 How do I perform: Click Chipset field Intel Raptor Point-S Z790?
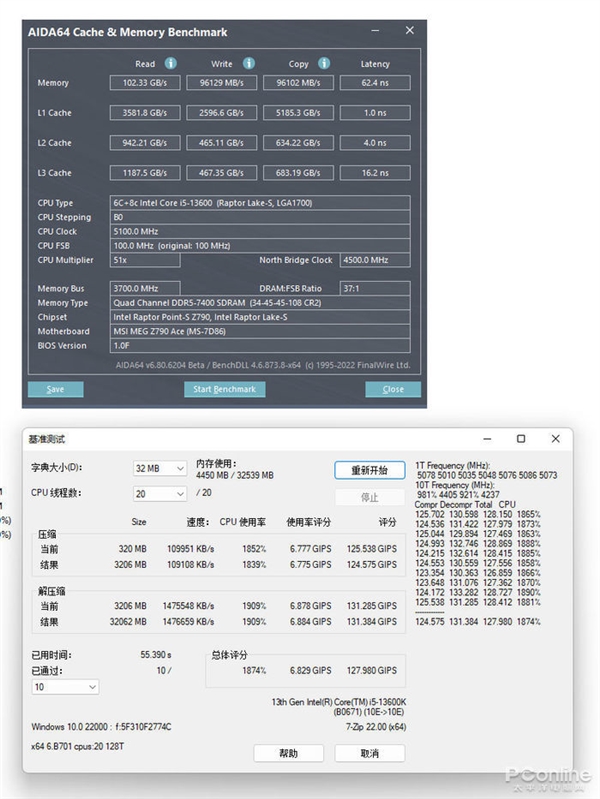(x=260, y=317)
